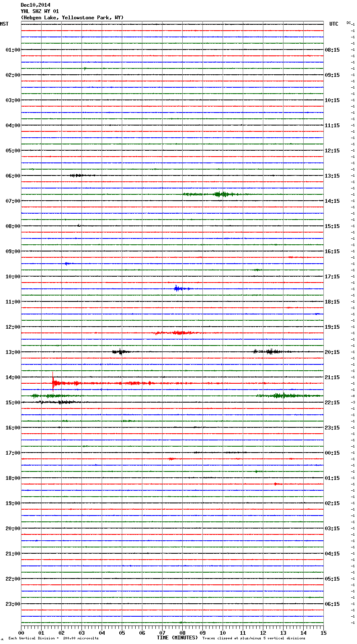Select the 14:00 MST time label
The width and height of the screenshot is (357, 644).
pos(13,377)
